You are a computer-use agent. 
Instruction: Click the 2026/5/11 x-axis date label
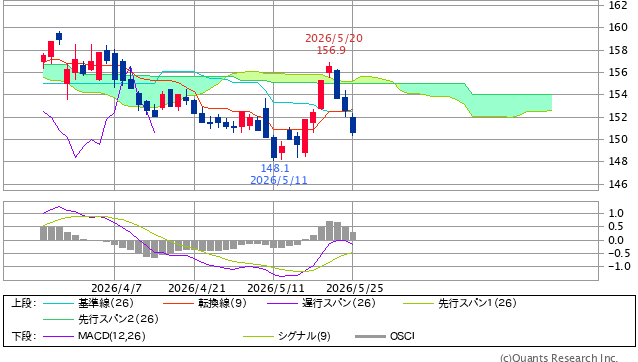coord(275,288)
